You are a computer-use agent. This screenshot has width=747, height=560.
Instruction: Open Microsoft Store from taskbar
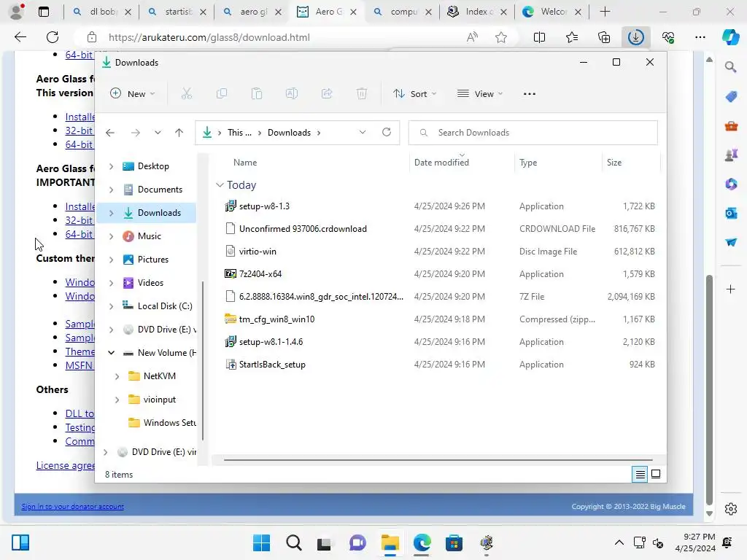454,542
